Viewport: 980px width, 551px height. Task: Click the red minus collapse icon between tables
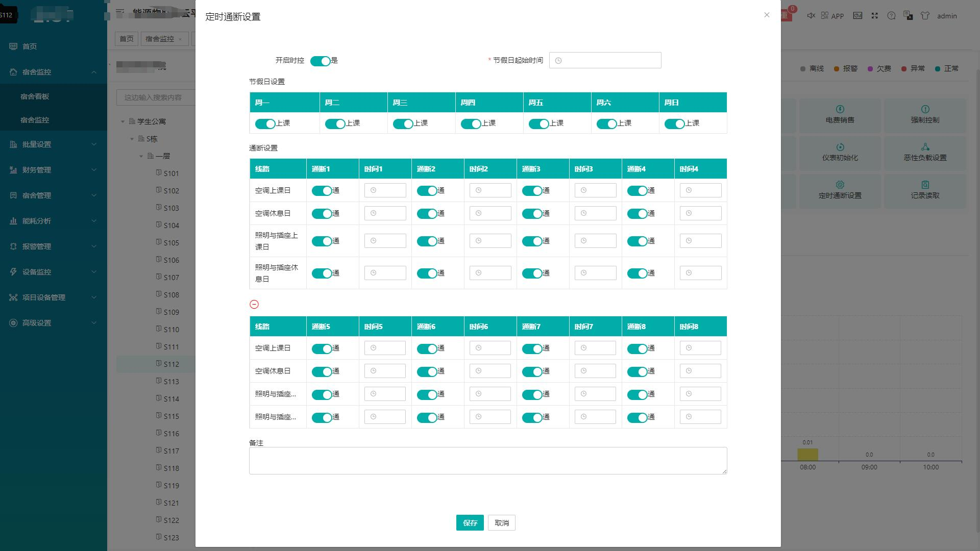(254, 305)
